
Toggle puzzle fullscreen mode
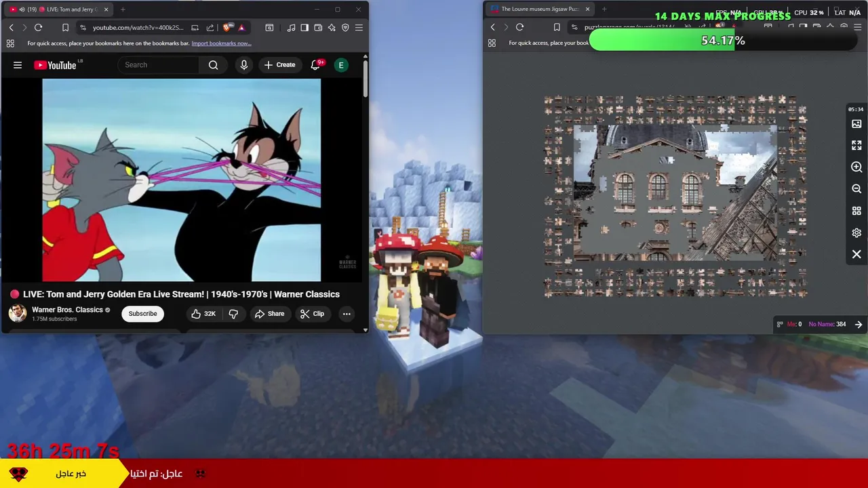coord(856,146)
